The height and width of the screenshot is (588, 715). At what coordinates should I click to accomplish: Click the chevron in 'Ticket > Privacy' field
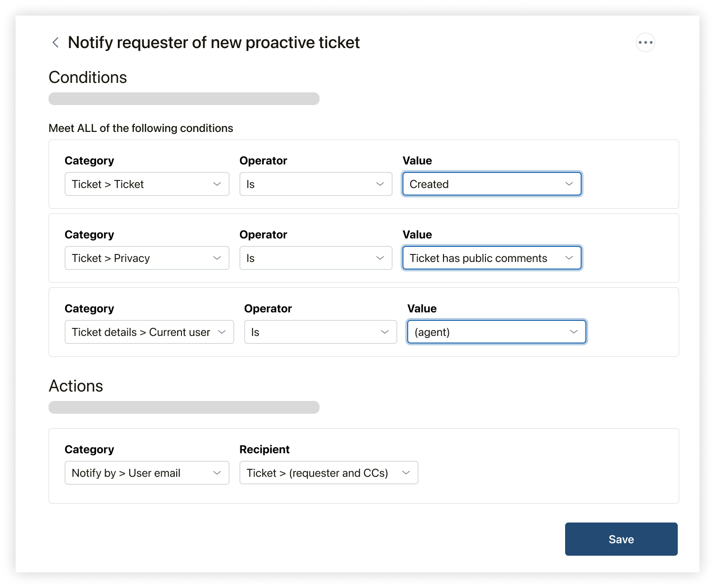click(x=217, y=258)
